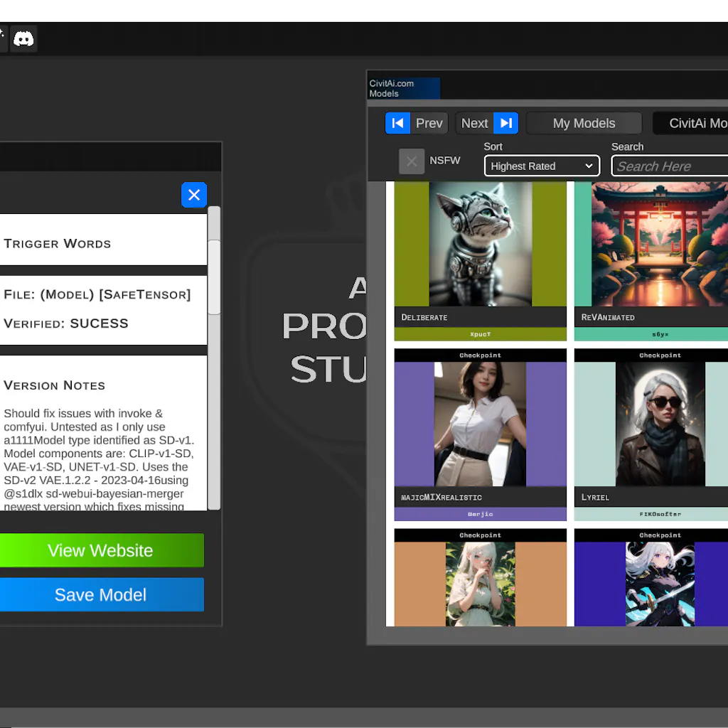728x728 pixels.
Task: Switch to the My Models tab
Action: pyautogui.click(x=584, y=122)
